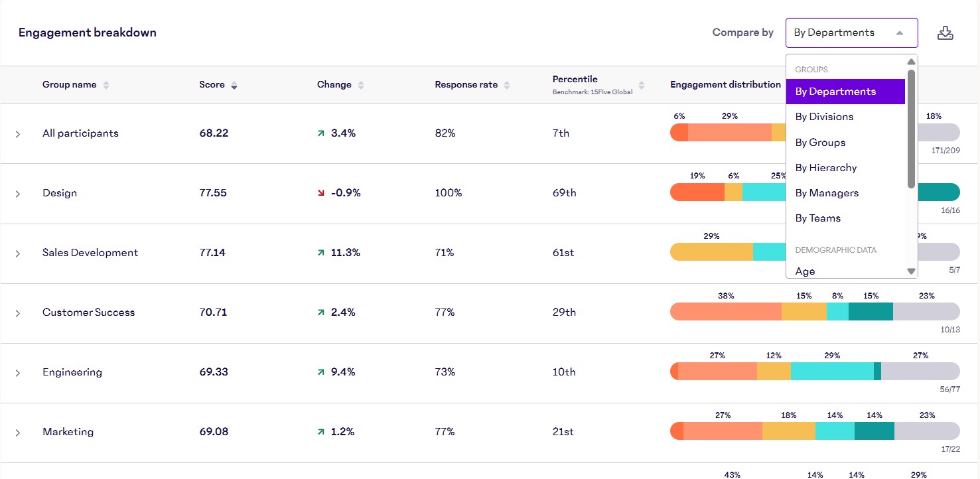This screenshot has width=980, height=479.
Task: Select By Hierarchy option
Action: coord(826,168)
